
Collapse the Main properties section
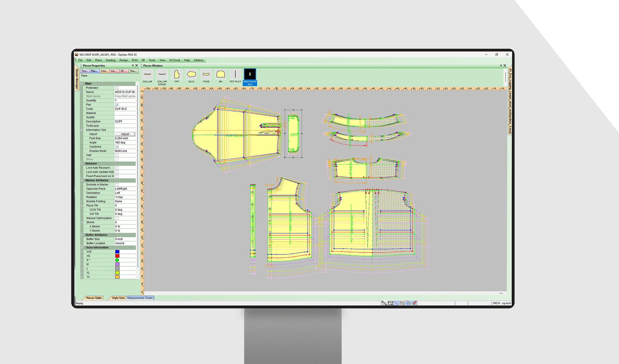pyautogui.click(x=81, y=83)
